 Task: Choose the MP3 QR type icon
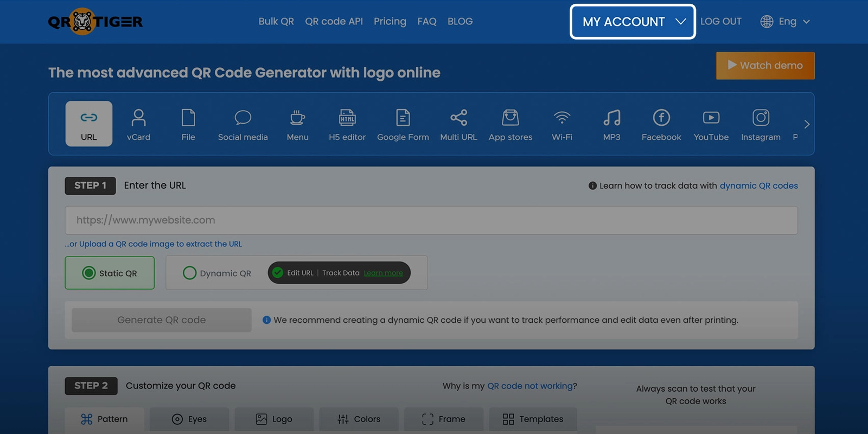click(x=611, y=124)
